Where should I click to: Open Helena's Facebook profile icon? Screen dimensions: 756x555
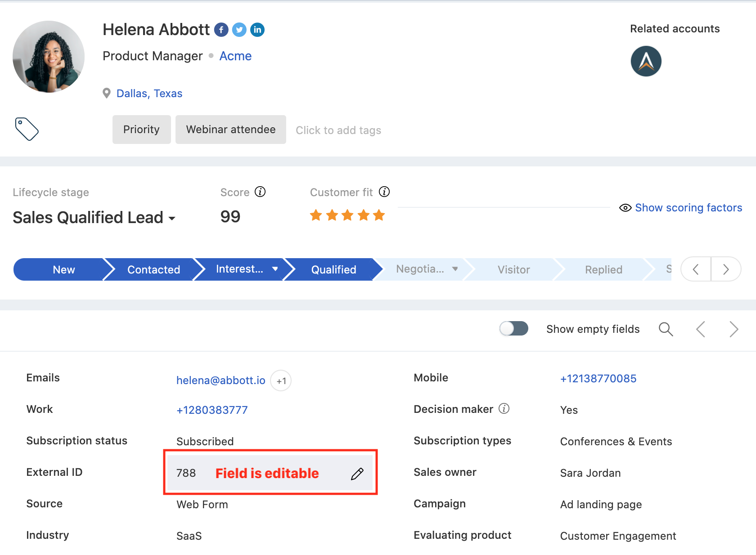click(221, 30)
